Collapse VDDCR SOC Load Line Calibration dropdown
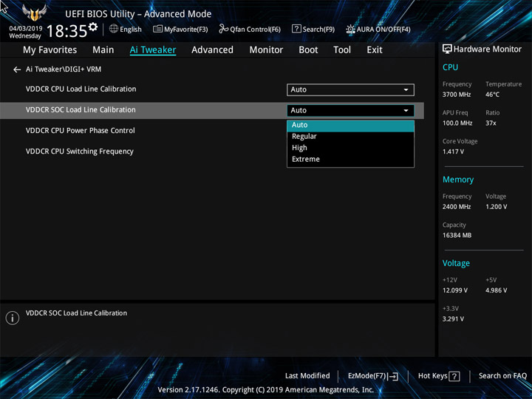Viewport: 532px width, 399px height. [x=350, y=110]
